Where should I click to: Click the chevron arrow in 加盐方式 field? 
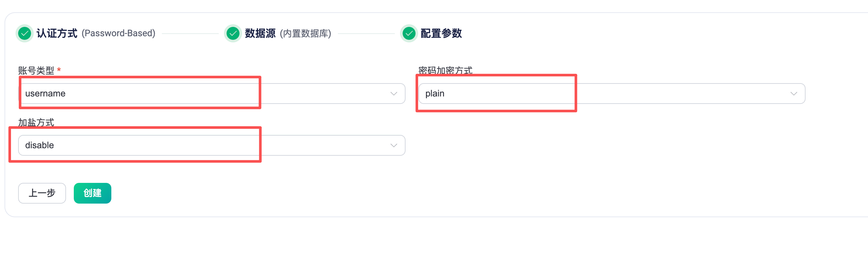coord(394,145)
